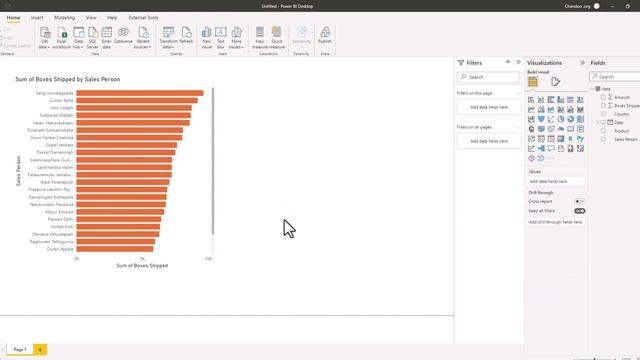Add a new page with plus button
The image size is (640, 360).
(40, 349)
